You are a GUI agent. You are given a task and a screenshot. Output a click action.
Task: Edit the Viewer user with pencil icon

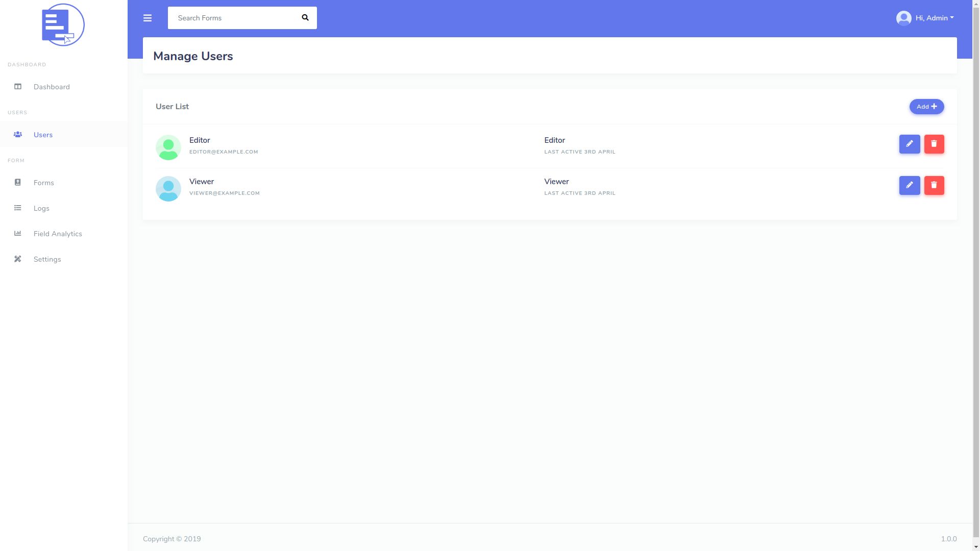[910, 186]
